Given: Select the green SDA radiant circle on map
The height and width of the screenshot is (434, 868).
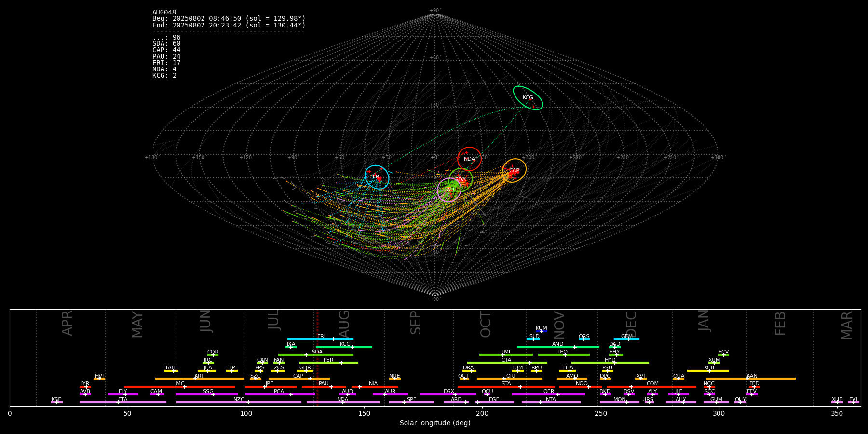Looking at the screenshot, I should 461,179.
